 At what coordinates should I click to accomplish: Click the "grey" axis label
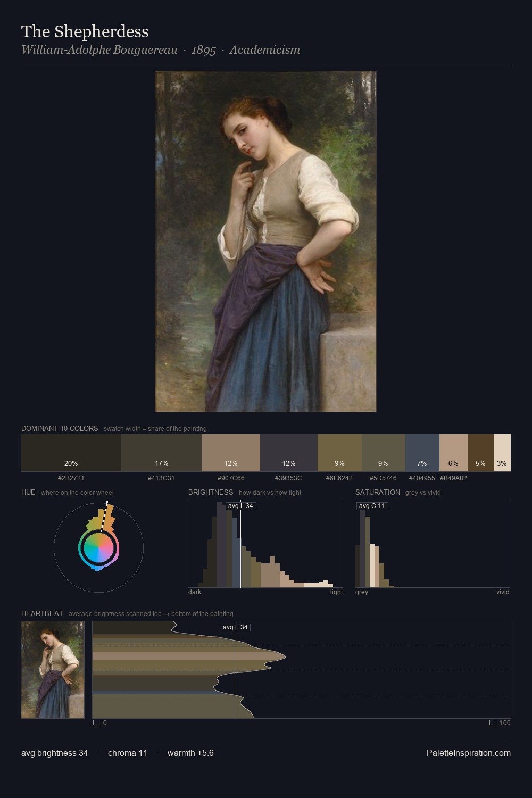(x=362, y=592)
